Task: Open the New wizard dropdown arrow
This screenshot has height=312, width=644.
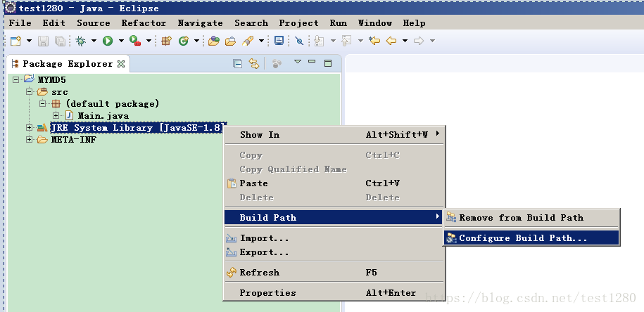Action: coord(29,41)
